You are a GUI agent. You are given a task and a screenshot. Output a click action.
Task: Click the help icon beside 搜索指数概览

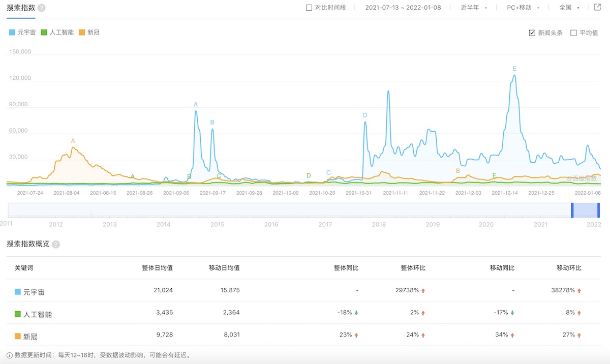tap(56, 245)
